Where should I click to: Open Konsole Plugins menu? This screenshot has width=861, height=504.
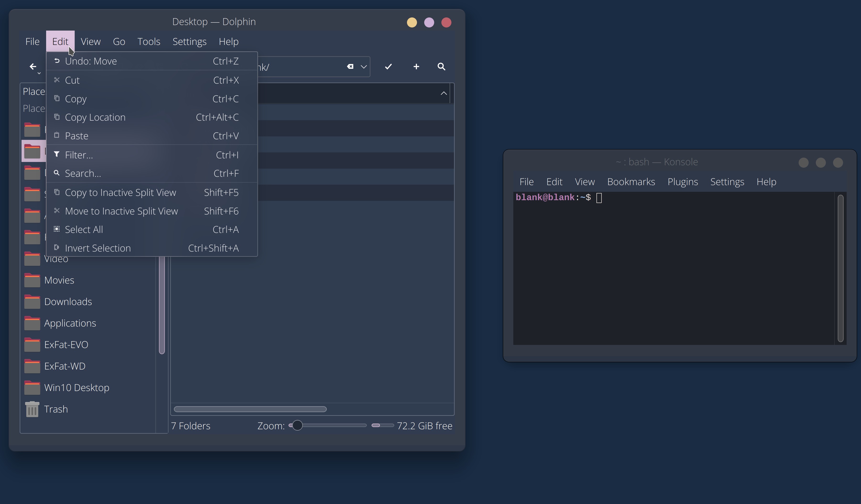click(683, 182)
